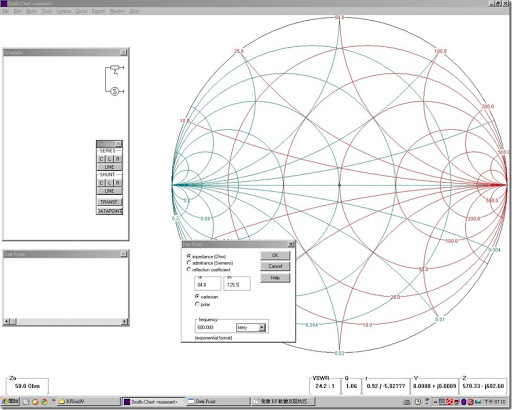Click the VSWR 24.2 : 1 readout

325,386
